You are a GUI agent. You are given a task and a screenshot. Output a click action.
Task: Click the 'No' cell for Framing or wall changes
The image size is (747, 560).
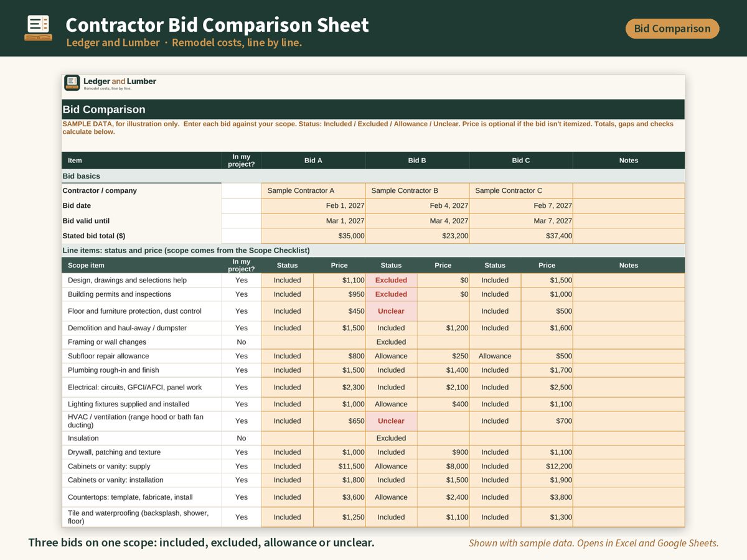pyautogui.click(x=242, y=342)
